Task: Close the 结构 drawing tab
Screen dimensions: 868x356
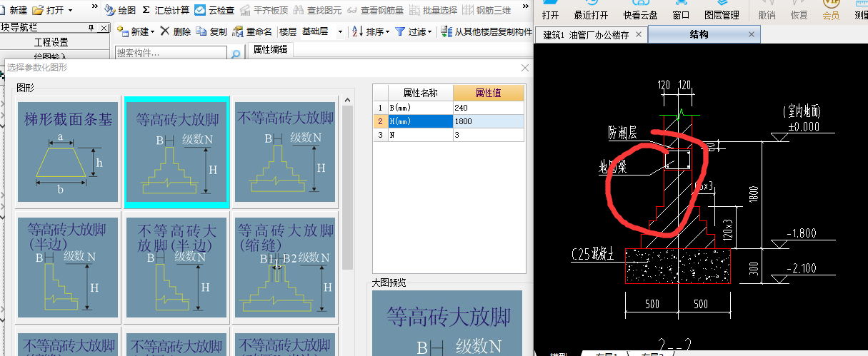Action: tap(751, 34)
